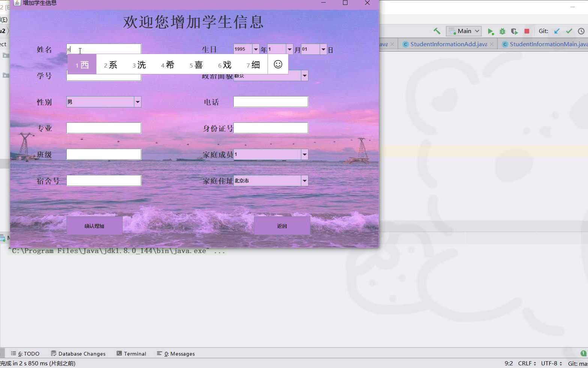Click the Build project hammer icon
Screen dimensions: 588x368
(x=437, y=31)
